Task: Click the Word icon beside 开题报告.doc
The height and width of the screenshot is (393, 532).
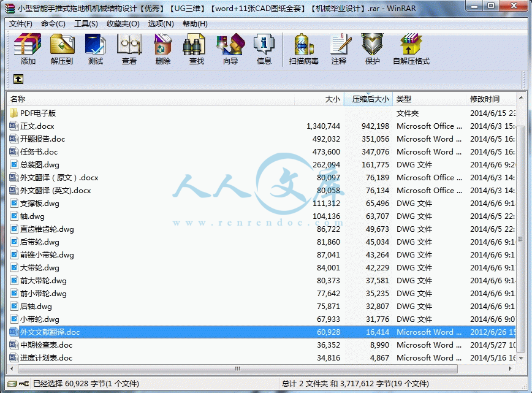Action: (13, 139)
